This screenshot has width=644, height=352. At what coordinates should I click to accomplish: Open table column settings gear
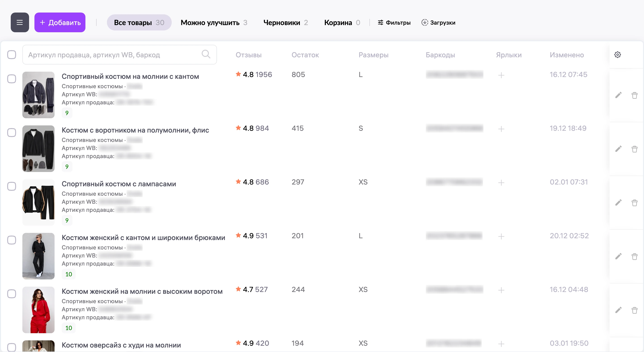pos(617,55)
